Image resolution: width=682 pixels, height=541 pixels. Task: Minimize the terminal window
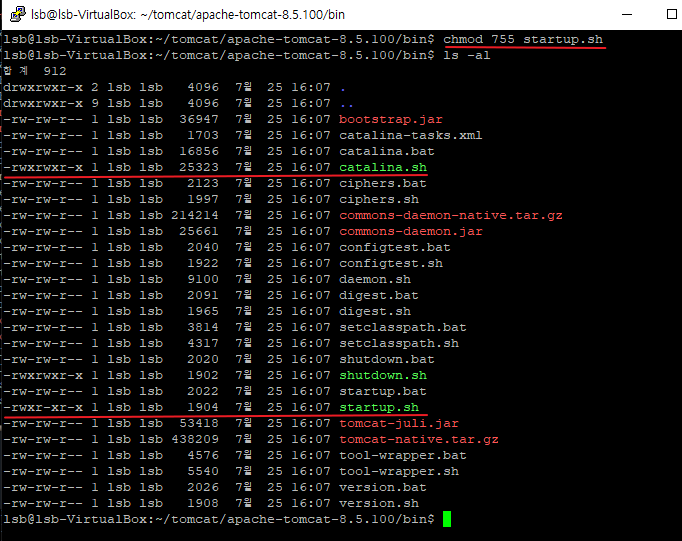[x=627, y=14]
